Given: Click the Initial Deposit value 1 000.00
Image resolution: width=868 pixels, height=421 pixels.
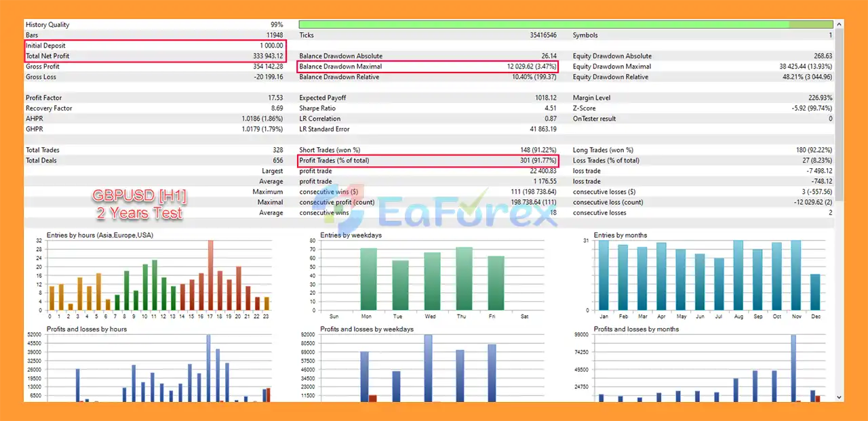Looking at the screenshot, I should pos(271,45).
